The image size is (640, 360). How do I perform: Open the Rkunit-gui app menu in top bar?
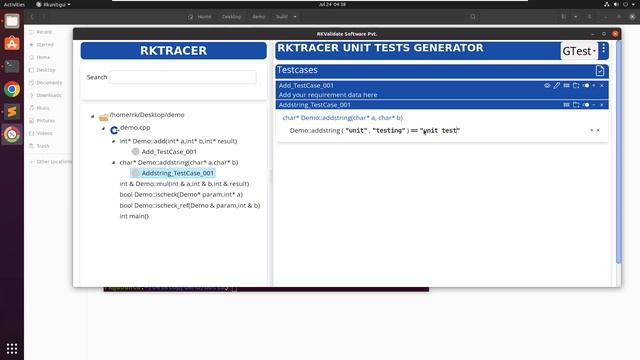click(x=53, y=4)
